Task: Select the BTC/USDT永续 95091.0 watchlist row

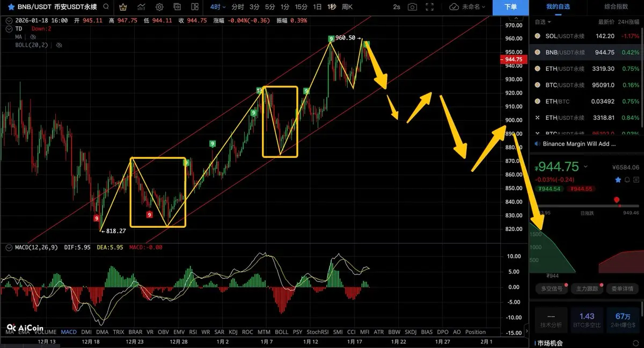Action: click(x=587, y=85)
